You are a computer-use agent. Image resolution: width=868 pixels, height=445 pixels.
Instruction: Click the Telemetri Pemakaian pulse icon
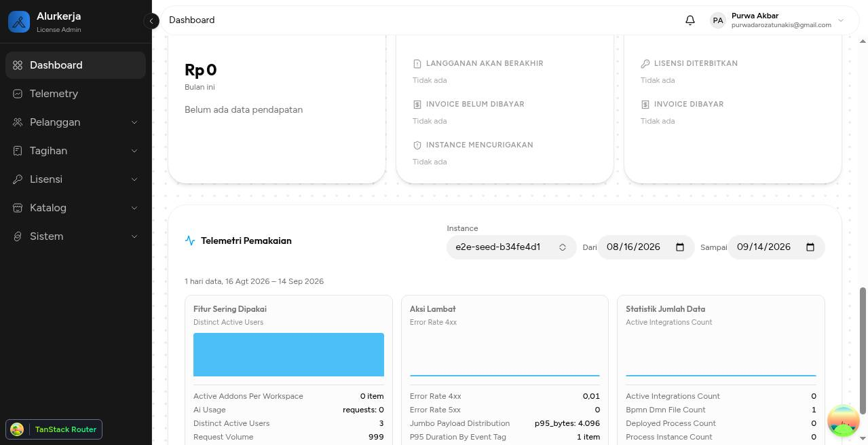(190, 241)
